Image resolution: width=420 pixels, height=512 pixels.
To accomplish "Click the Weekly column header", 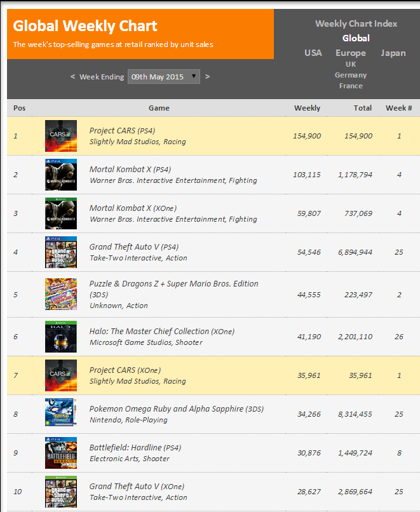I will [x=307, y=108].
